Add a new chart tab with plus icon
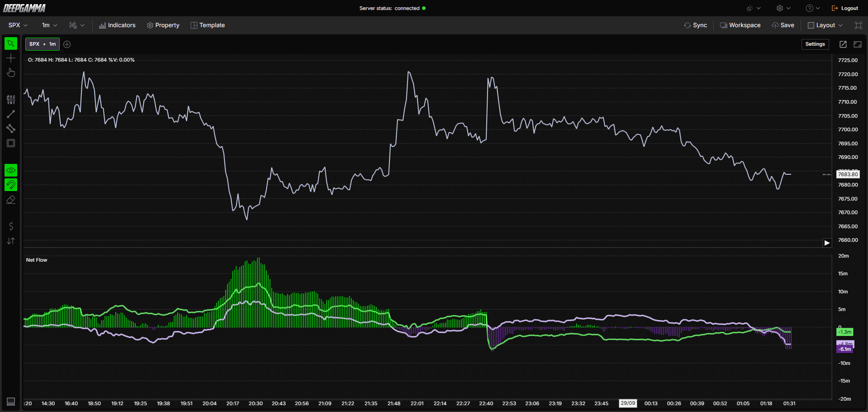This screenshot has height=412, width=868. point(67,44)
